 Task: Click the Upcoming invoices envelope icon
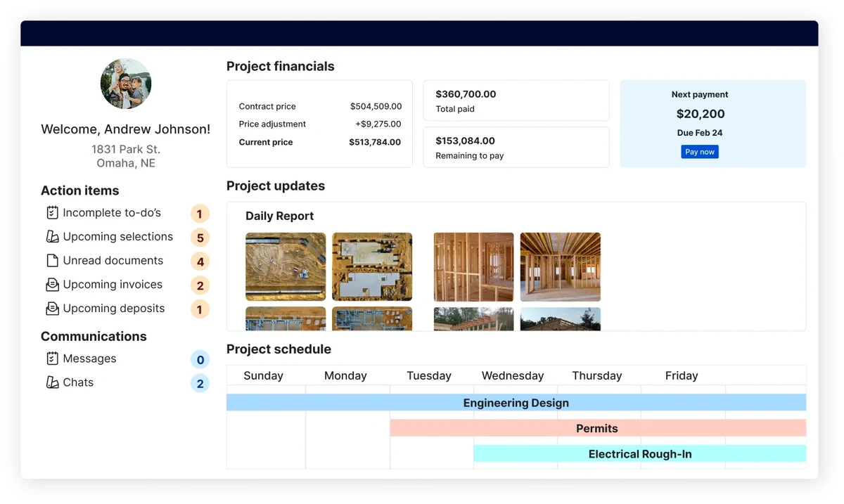coord(52,284)
